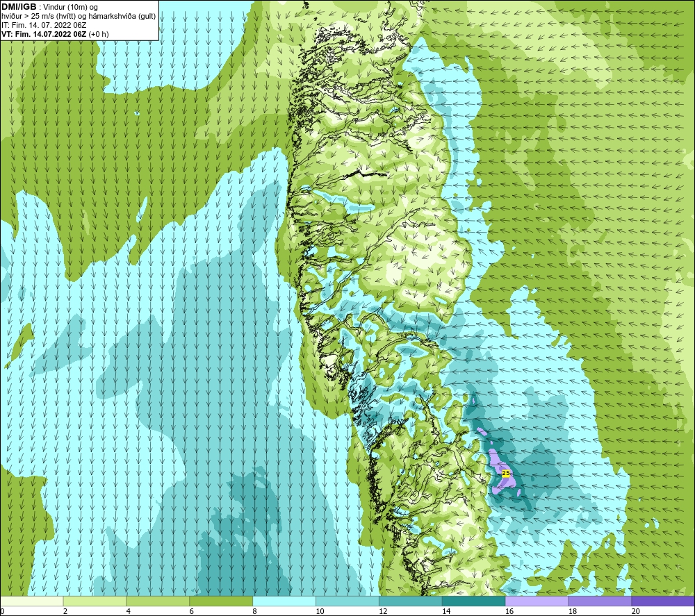Click the 12–14 m/s teal swatch
Viewport: 695px width, 616px height.
(x=411, y=601)
